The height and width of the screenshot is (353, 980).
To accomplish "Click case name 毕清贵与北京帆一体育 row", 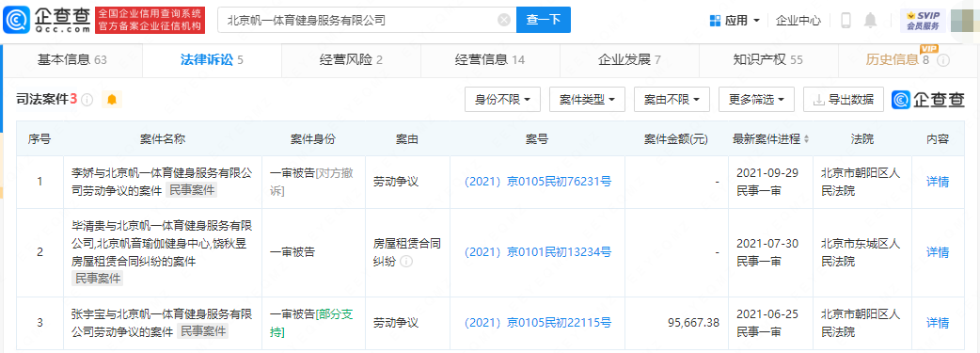I will [x=163, y=252].
